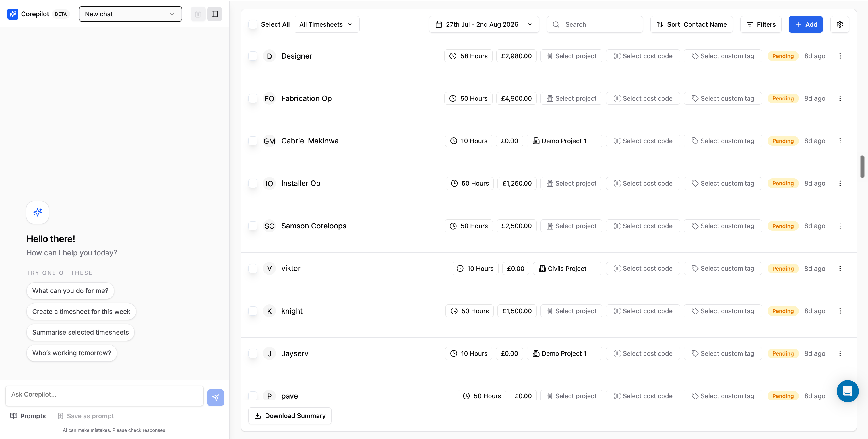Open row menu for Jayserv

(x=840, y=353)
